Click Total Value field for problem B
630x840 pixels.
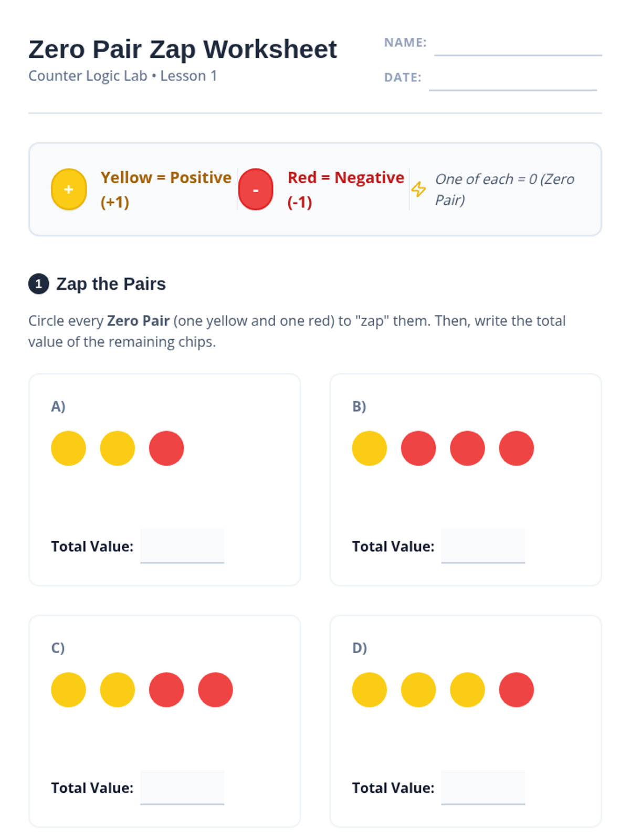(483, 546)
